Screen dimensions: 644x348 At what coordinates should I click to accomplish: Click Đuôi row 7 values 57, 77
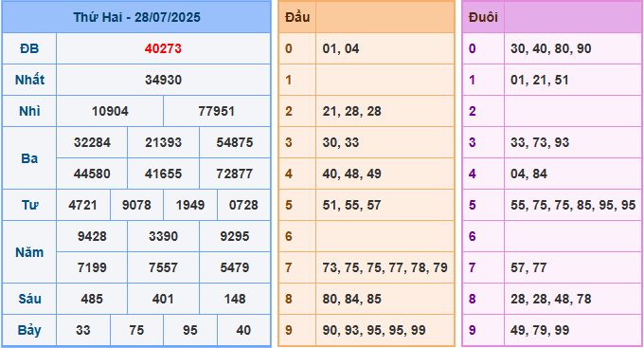tap(529, 267)
